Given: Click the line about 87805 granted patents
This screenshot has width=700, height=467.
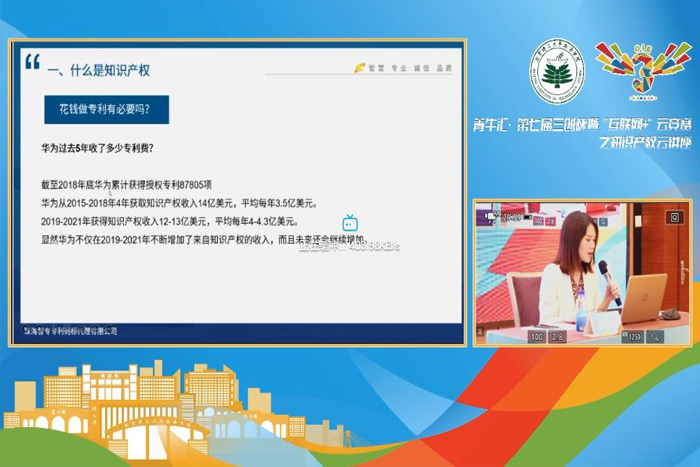Looking at the screenshot, I should click(126, 185).
